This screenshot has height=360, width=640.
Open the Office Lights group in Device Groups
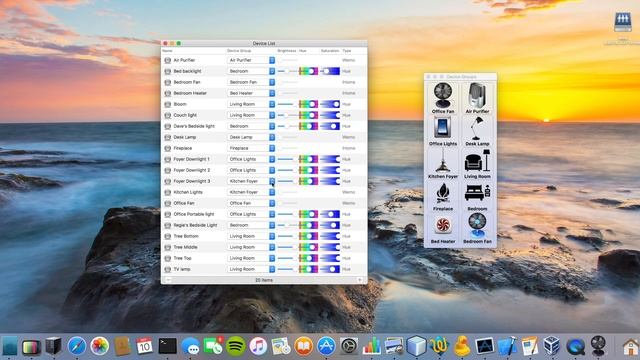point(443,131)
